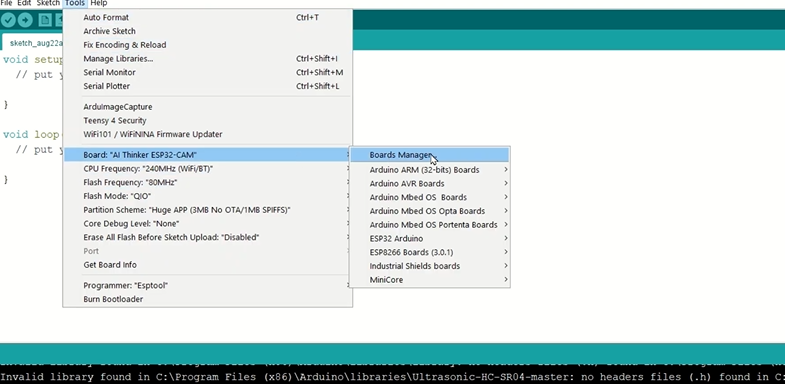This screenshot has height=384, width=785.
Task: Expand ESP8266 Boards (3.0.1)
Action: [x=430, y=252]
